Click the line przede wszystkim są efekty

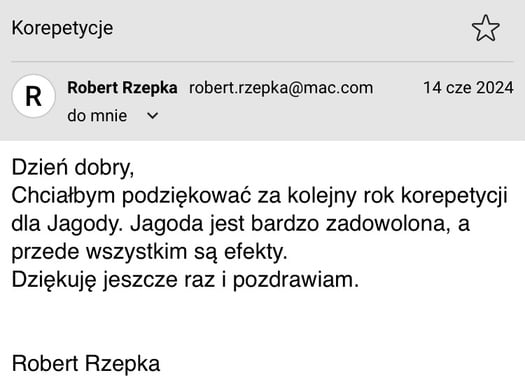click(x=150, y=252)
